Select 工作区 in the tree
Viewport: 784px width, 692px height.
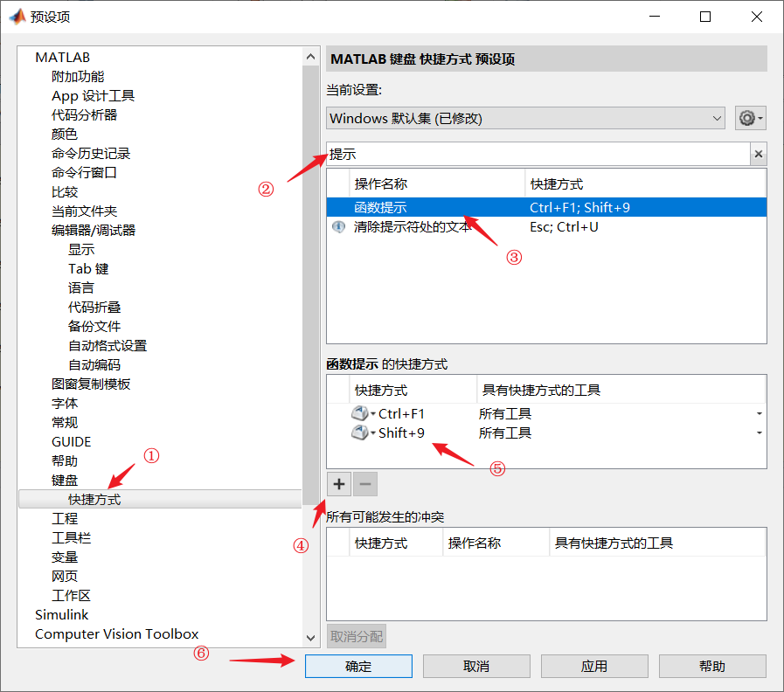point(71,596)
